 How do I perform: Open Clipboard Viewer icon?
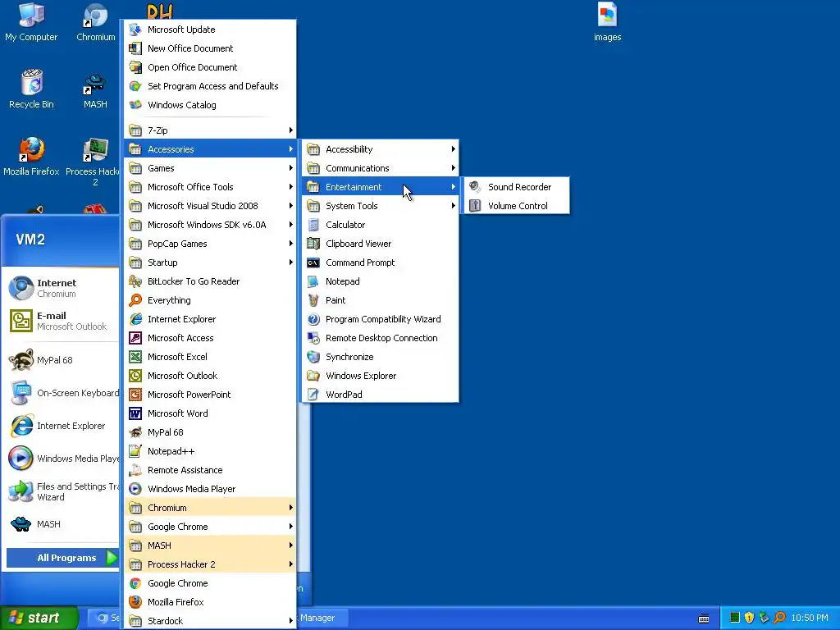tap(313, 244)
